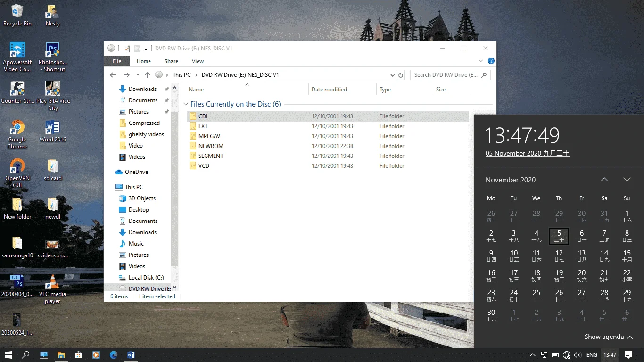The image size is (644, 362).
Task: Open the File tab in Explorer
Action: (x=117, y=61)
